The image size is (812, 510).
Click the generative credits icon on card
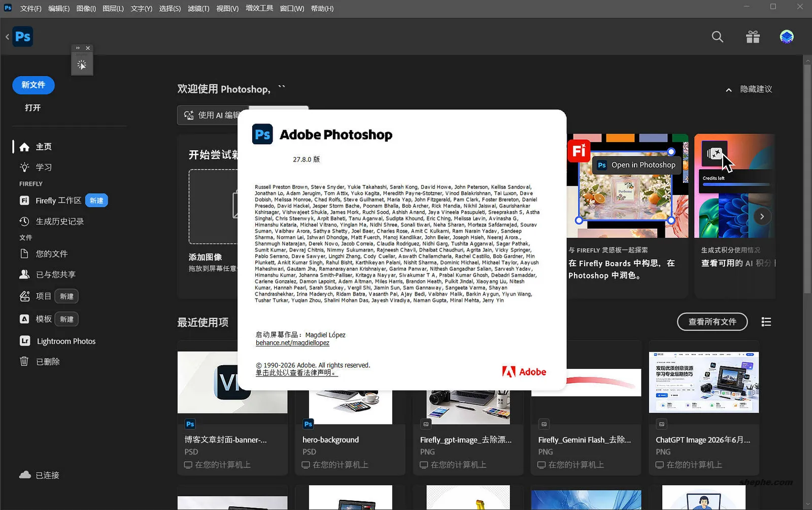coord(715,153)
